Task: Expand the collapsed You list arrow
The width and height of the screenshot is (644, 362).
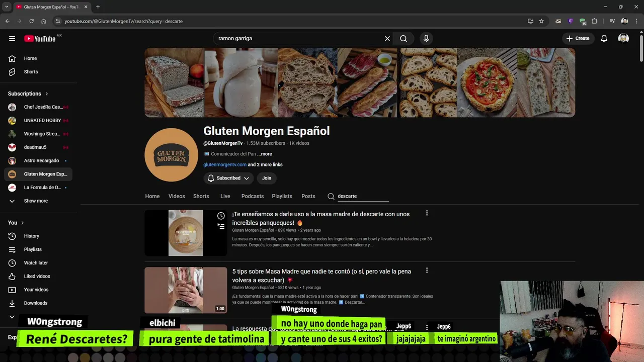Action: pyautogui.click(x=12, y=317)
